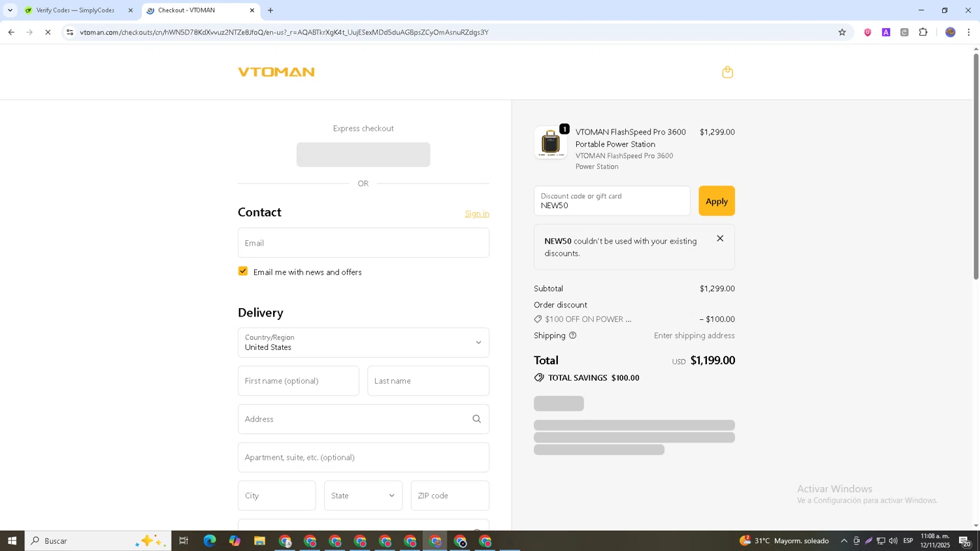Viewport: 980px width, 551px height.
Task: Focus the First name (optional) field
Action: [299, 381]
